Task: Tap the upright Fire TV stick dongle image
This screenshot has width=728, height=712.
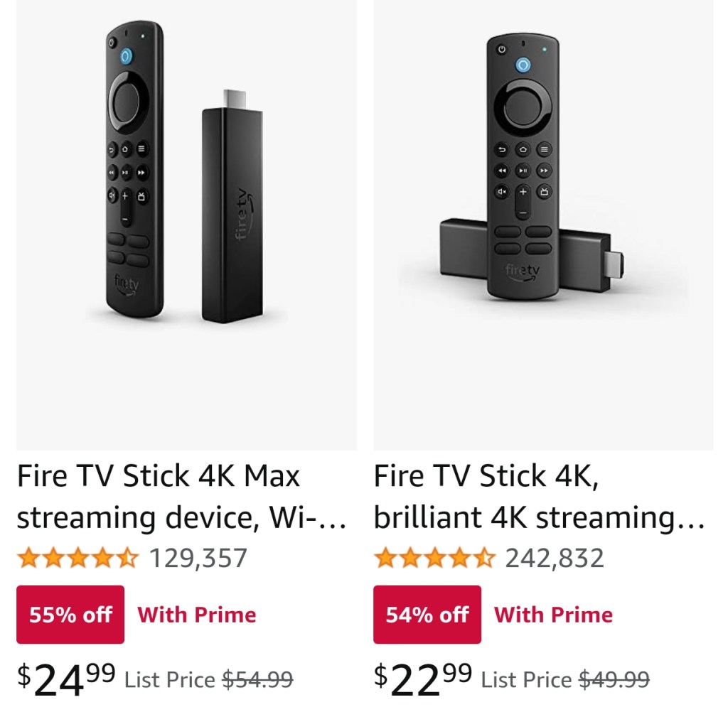Action: (x=232, y=206)
